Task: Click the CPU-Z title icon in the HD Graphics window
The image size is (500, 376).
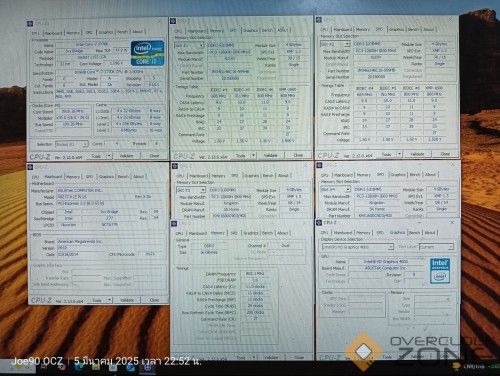Action: (319, 222)
